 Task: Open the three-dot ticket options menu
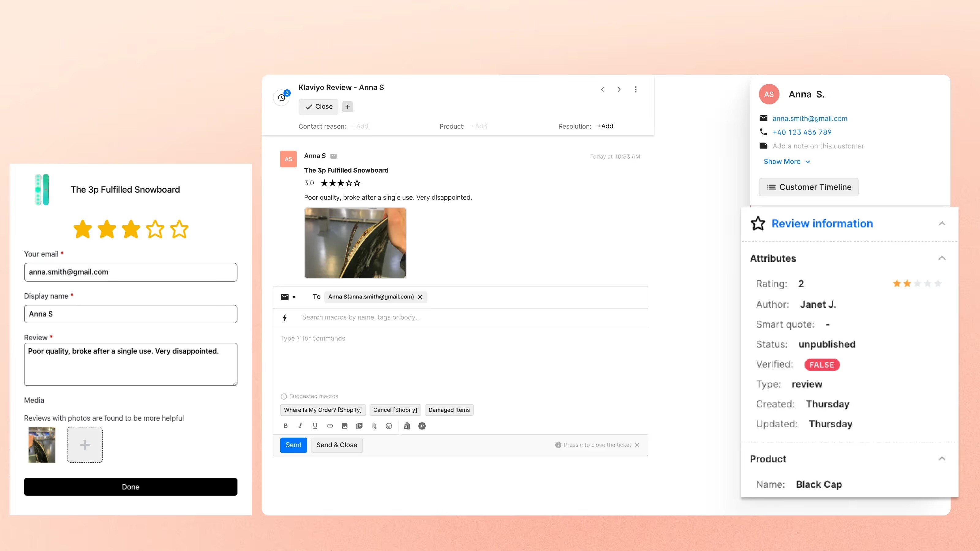[x=635, y=89]
